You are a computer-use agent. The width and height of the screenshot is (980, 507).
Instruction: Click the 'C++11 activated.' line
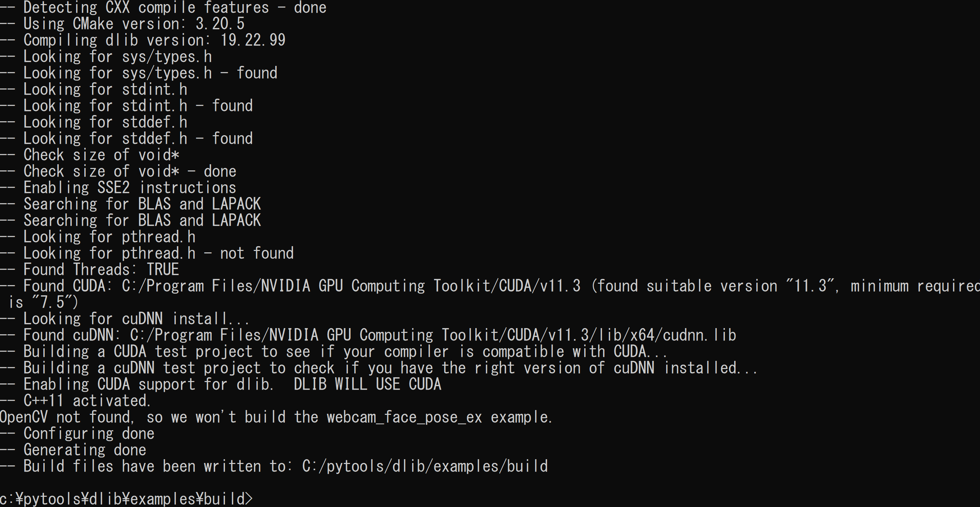75,401
